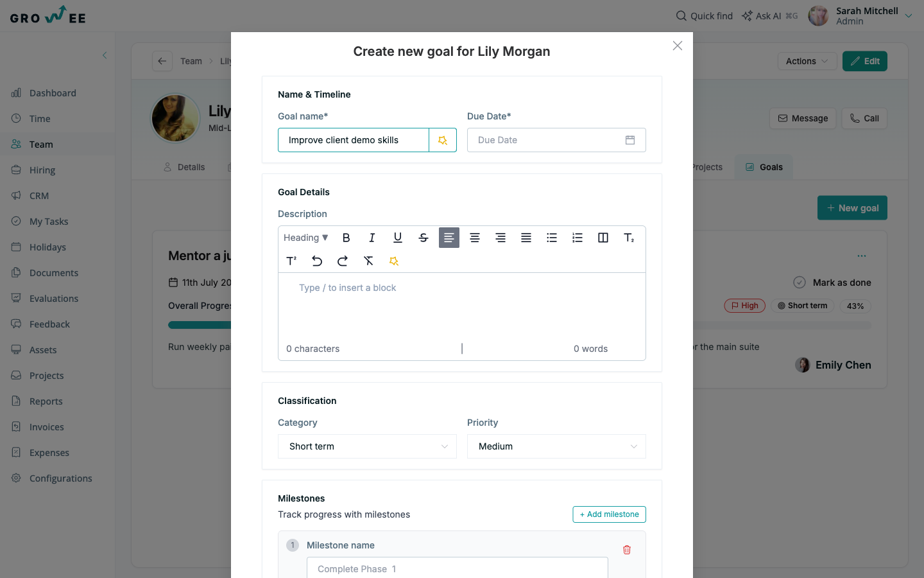Click AI sparkle beside goal name

(x=443, y=140)
